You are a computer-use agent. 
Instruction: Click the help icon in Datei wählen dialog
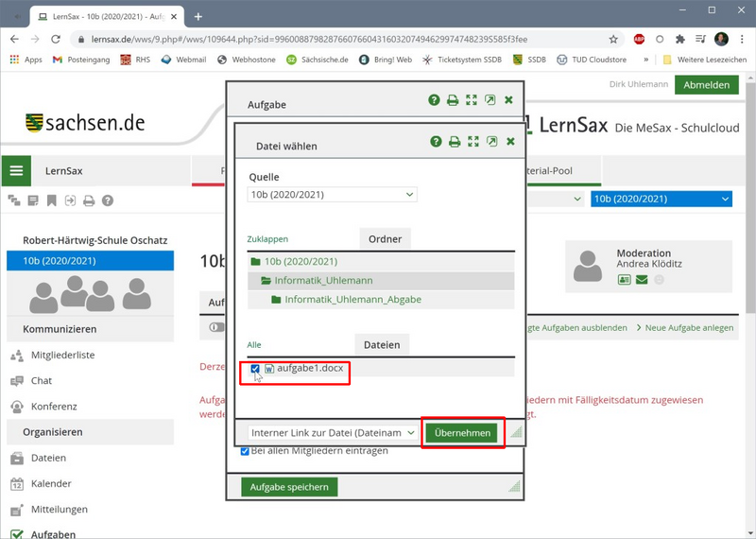[x=436, y=142]
